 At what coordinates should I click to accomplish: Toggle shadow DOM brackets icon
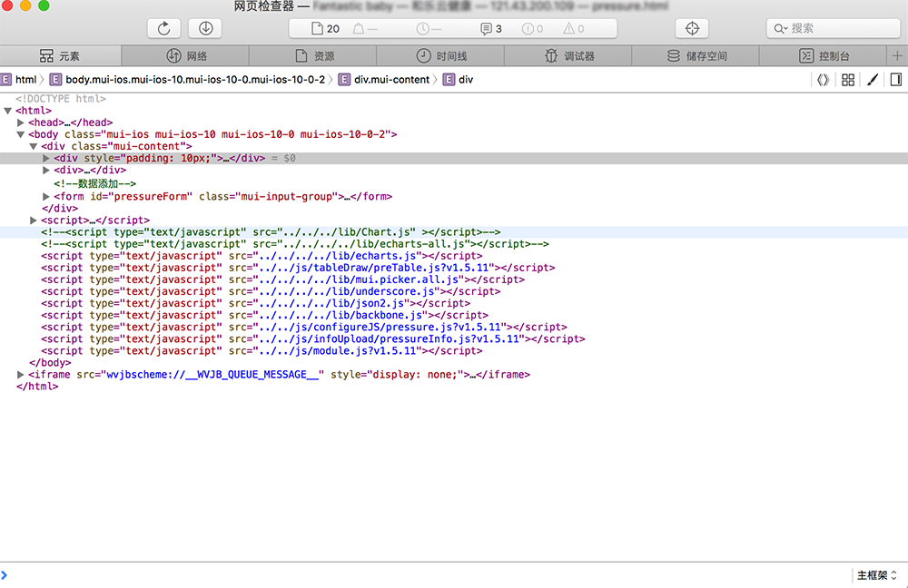pos(823,80)
